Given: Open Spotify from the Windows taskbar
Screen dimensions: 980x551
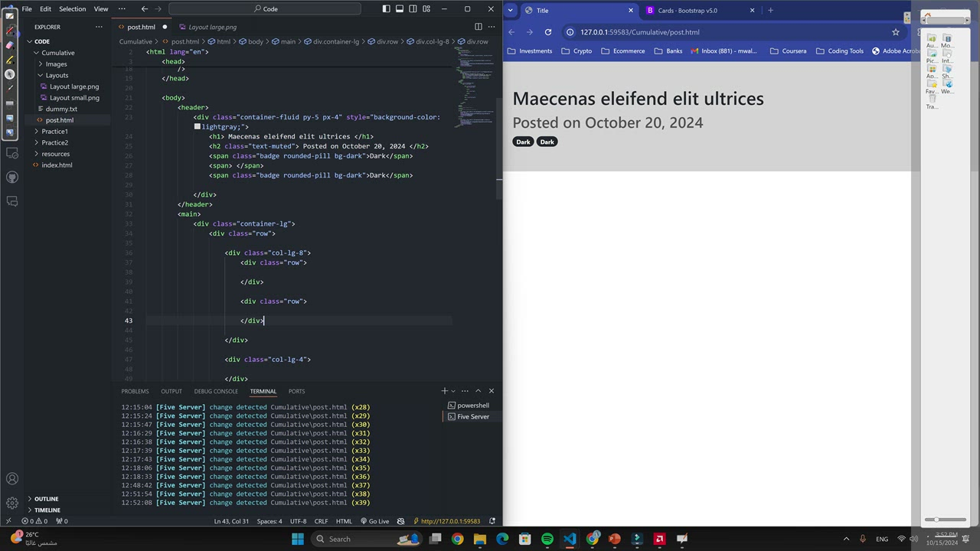Looking at the screenshot, I should (x=547, y=539).
